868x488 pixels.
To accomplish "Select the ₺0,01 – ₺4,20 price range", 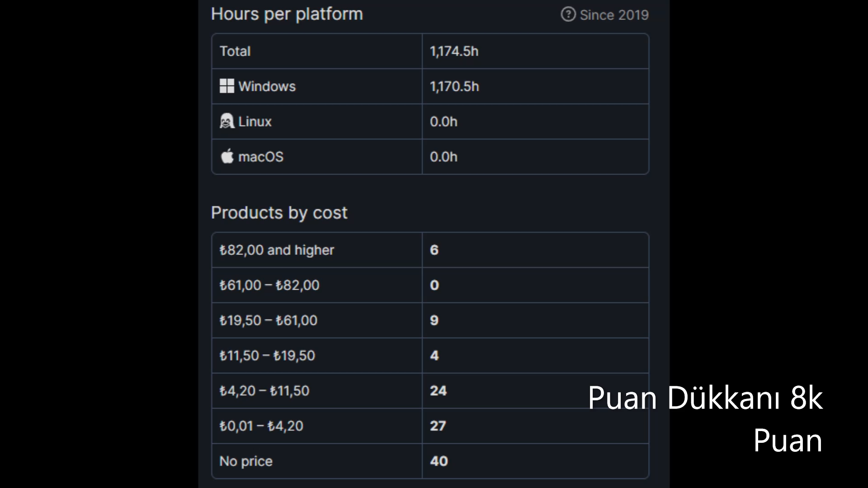I will click(x=261, y=426).
